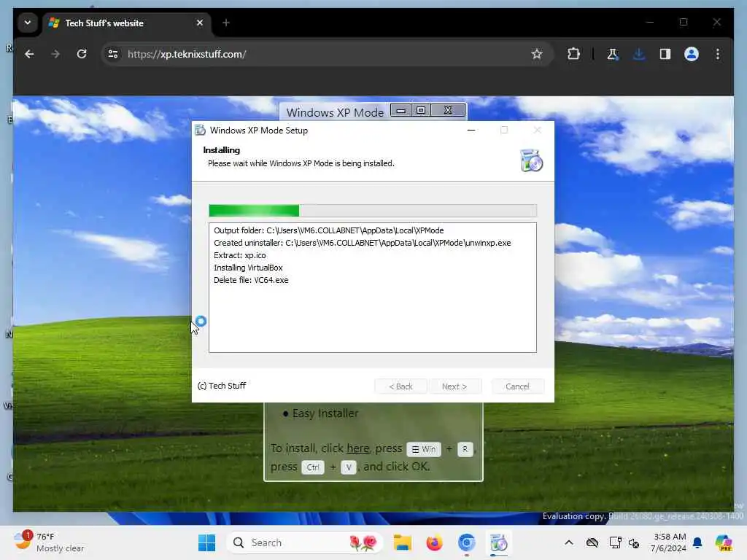Select the 'Extract: xp.ico' log line
This screenshot has height=560, width=747.
pos(239,255)
